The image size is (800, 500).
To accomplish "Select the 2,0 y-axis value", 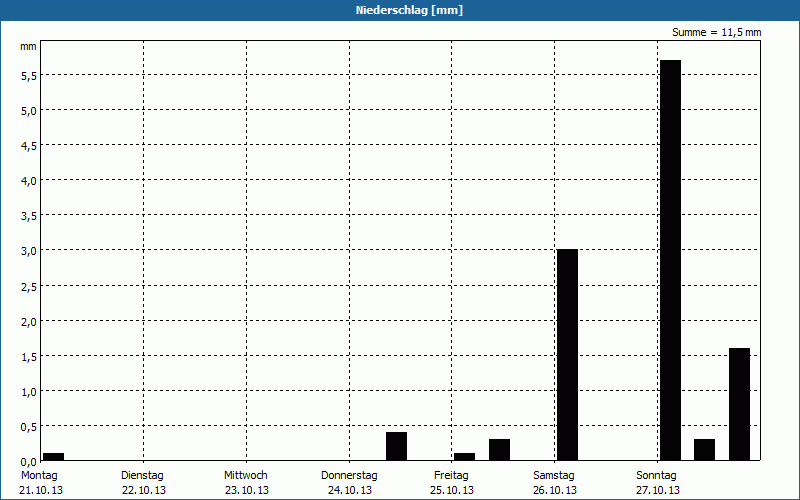I will coord(28,321).
